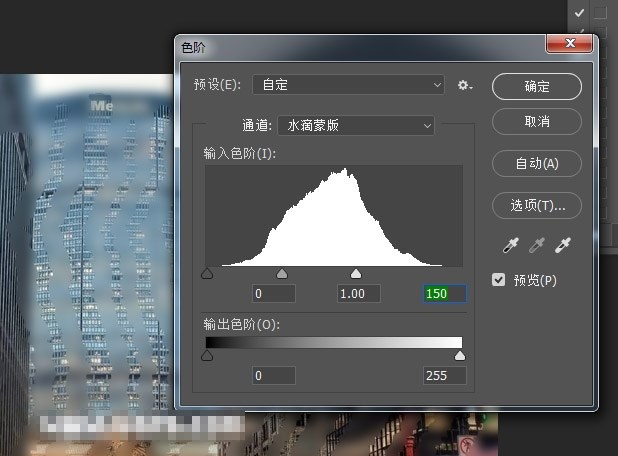Click the output highlight field 255
Screen dimensions: 618x456
(x=445, y=376)
